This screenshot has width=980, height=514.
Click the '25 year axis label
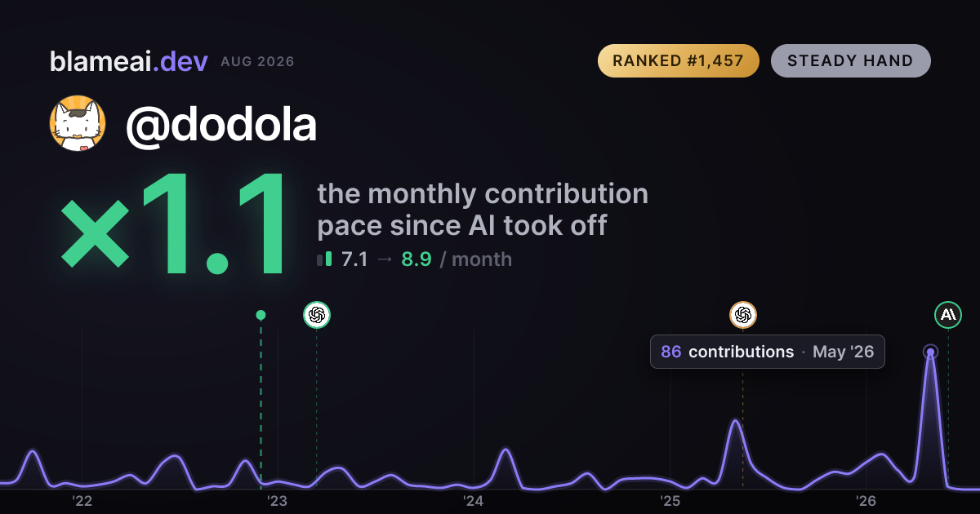pyautogui.click(x=670, y=501)
